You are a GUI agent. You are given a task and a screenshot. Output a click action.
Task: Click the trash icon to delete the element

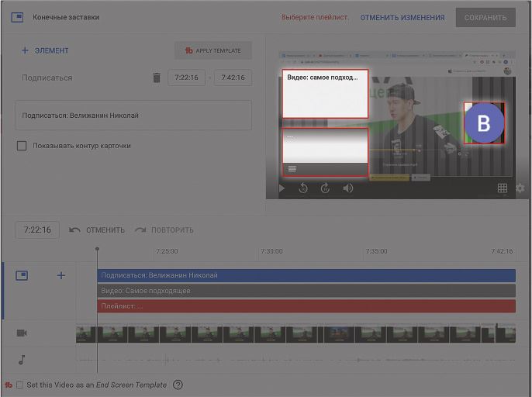tap(157, 78)
